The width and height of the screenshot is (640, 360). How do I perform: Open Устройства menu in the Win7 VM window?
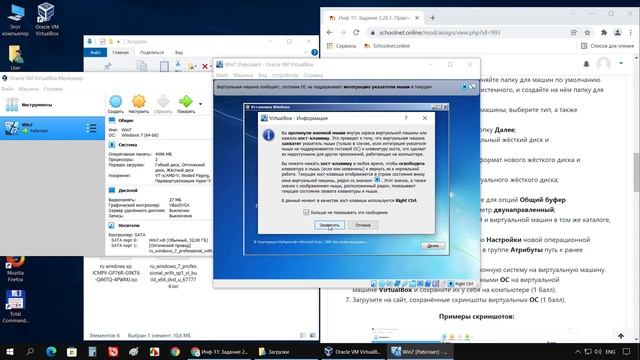[285, 75]
